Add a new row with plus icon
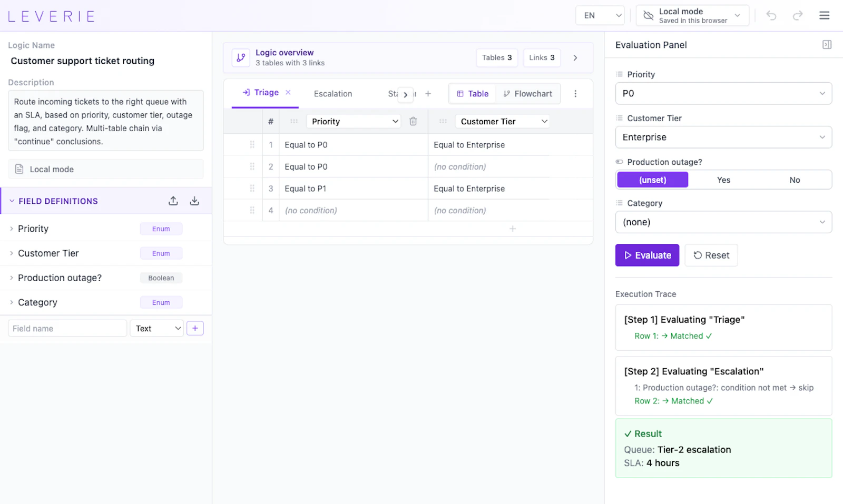Image resolution: width=843 pixels, height=504 pixels. pyautogui.click(x=513, y=229)
